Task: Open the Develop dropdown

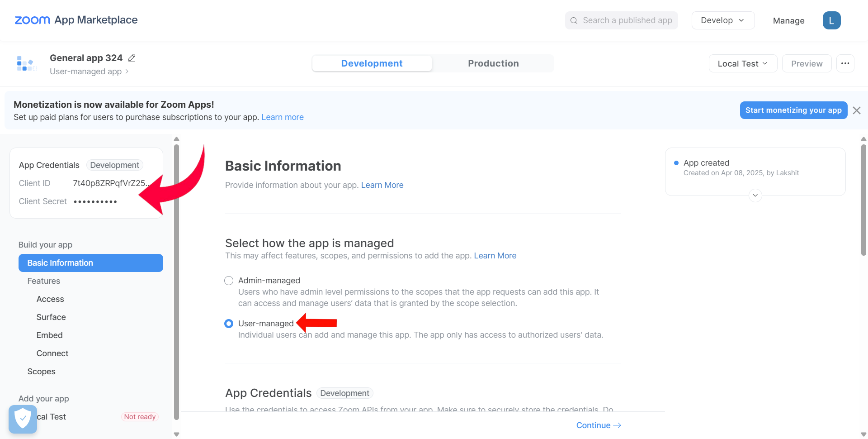Action: 723,20
